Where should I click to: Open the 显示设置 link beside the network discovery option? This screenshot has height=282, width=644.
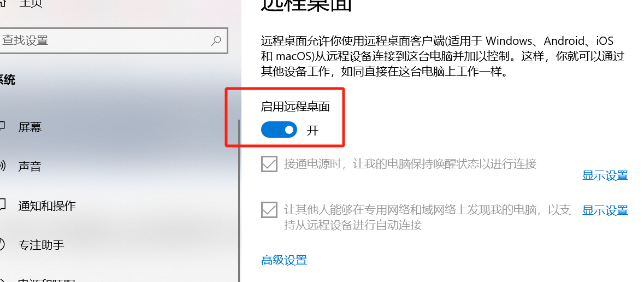[605, 210]
